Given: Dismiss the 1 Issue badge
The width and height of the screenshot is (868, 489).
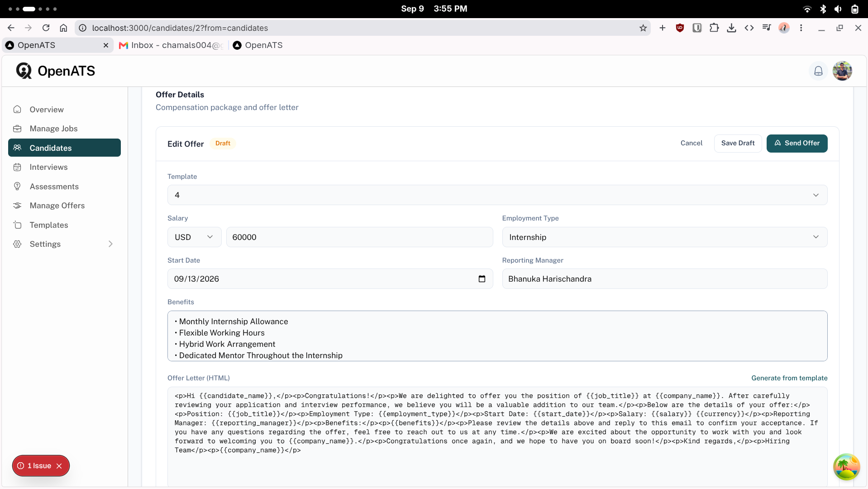Looking at the screenshot, I should click(59, 466).
